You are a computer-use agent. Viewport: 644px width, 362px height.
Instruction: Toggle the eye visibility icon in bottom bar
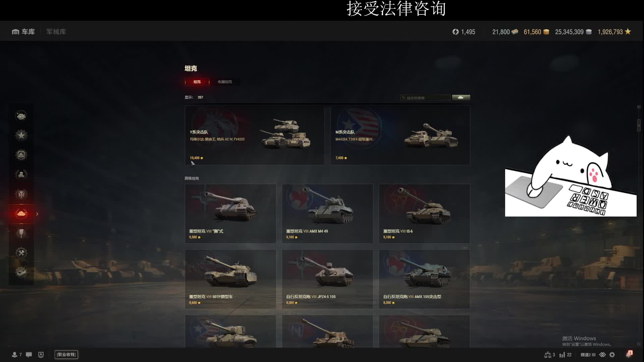[x=602, y=355]
